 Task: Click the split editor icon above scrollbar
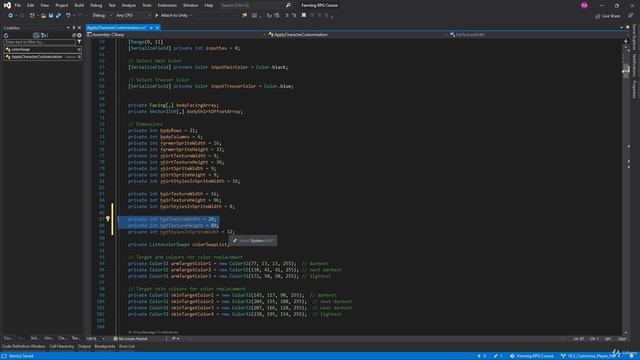point(626,41)
